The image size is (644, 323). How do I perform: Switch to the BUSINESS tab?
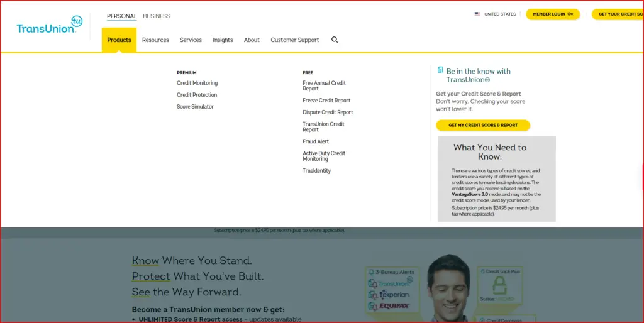[157, 16]
